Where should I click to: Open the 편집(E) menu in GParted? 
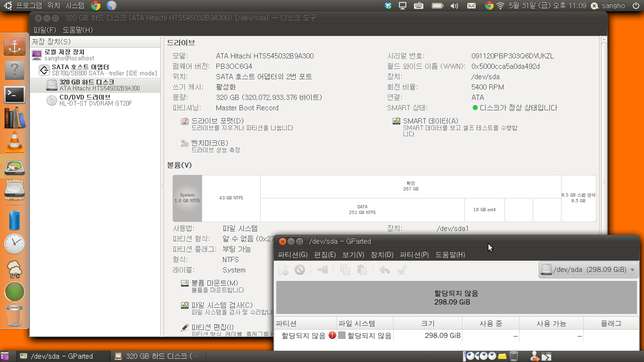pos(325,255)
